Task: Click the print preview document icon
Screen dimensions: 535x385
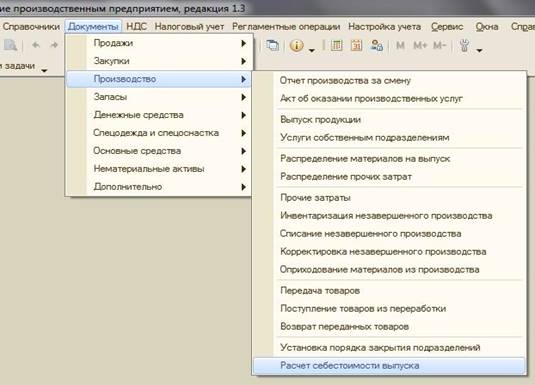Action: point(10,45)
